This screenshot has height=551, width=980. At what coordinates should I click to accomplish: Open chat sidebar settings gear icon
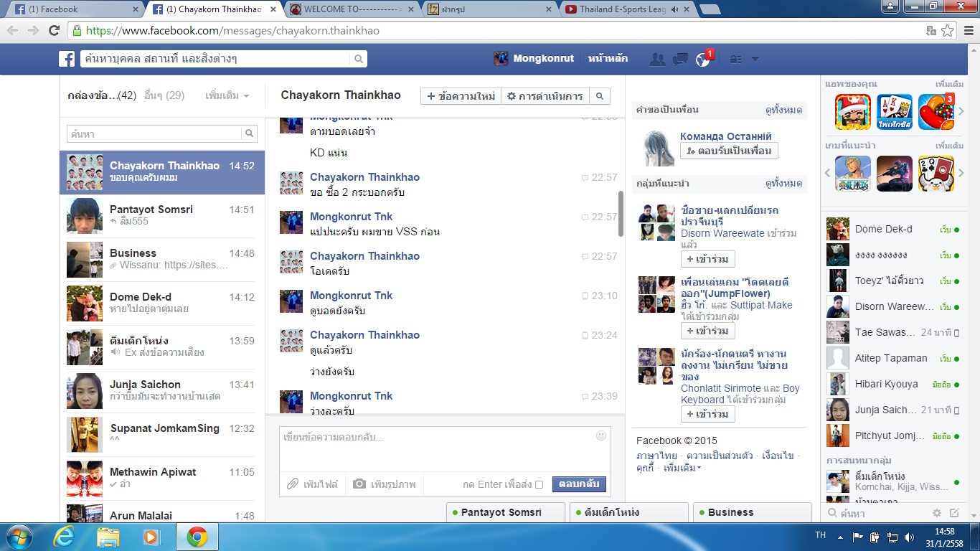(936, 513)
